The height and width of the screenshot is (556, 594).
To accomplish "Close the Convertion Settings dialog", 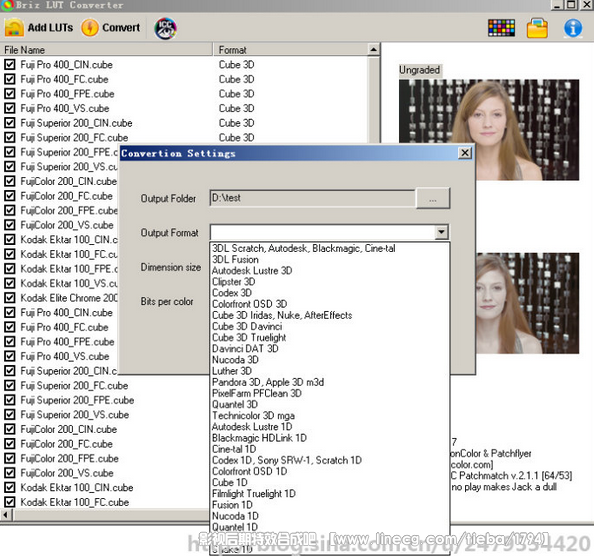I will (x=465, y=153).
